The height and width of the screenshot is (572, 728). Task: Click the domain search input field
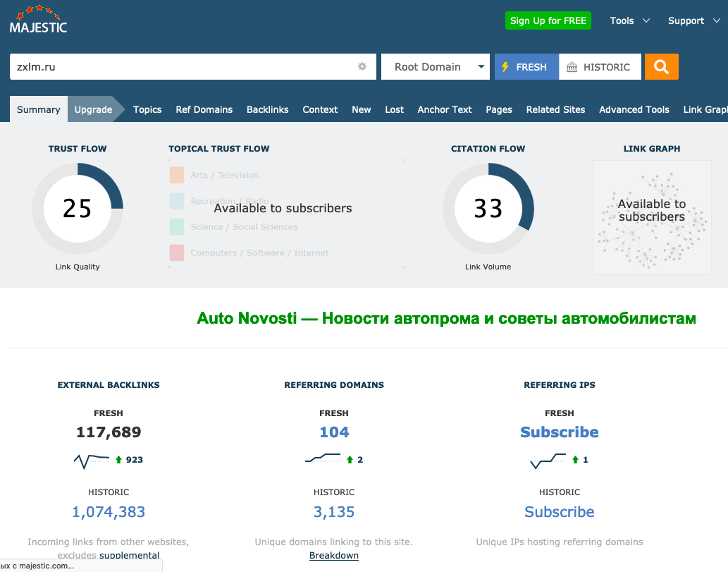(183, 67)
